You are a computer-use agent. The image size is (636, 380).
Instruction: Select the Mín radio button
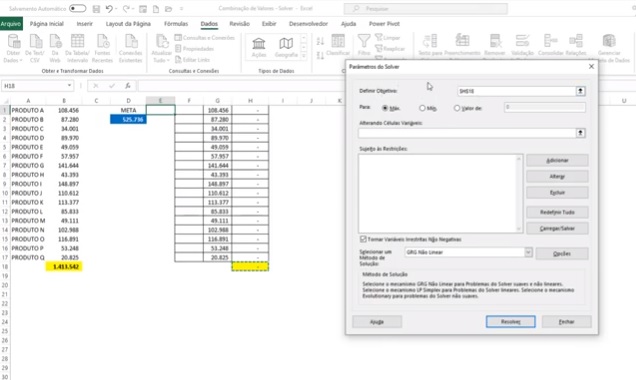click(422, 108)
